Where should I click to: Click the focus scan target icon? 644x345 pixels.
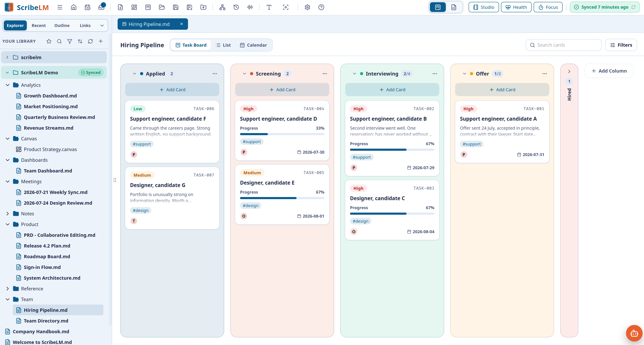[x=286, y=7]
